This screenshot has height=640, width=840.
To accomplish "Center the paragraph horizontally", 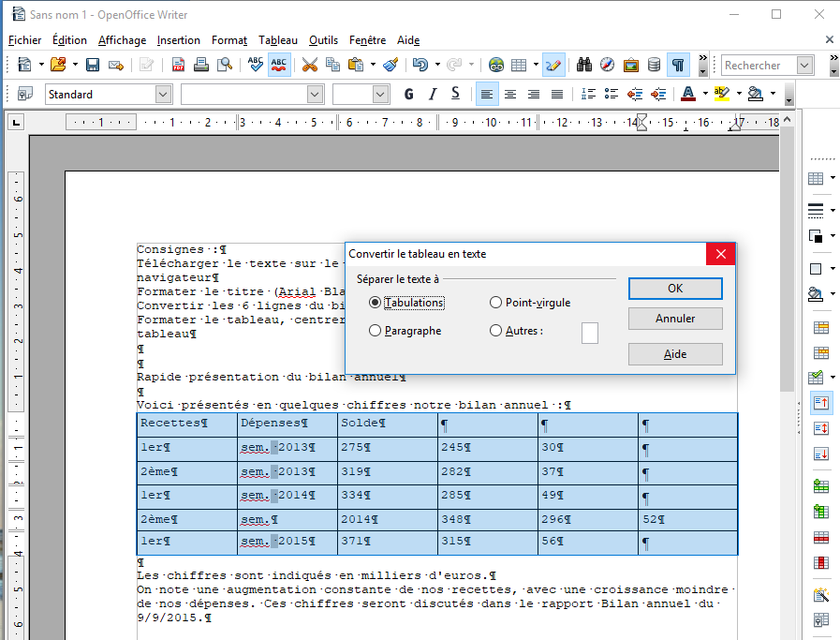I will [x=510, y=95].
